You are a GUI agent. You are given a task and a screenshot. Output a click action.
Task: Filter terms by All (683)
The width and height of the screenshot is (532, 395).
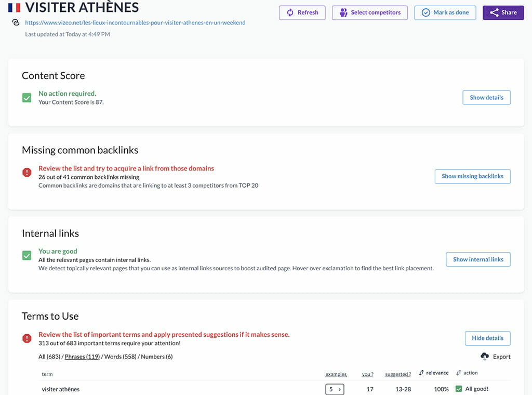pyautogui.click(x=49, y=357)
